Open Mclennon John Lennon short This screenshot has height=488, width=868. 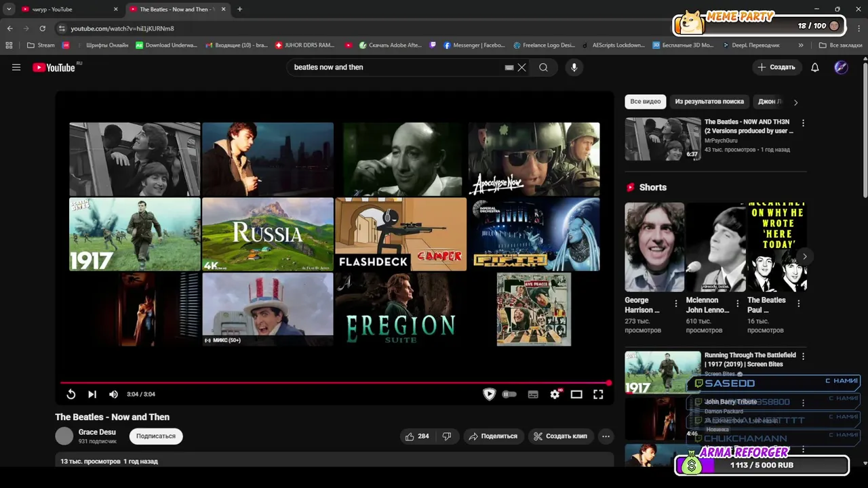(715, 247)
